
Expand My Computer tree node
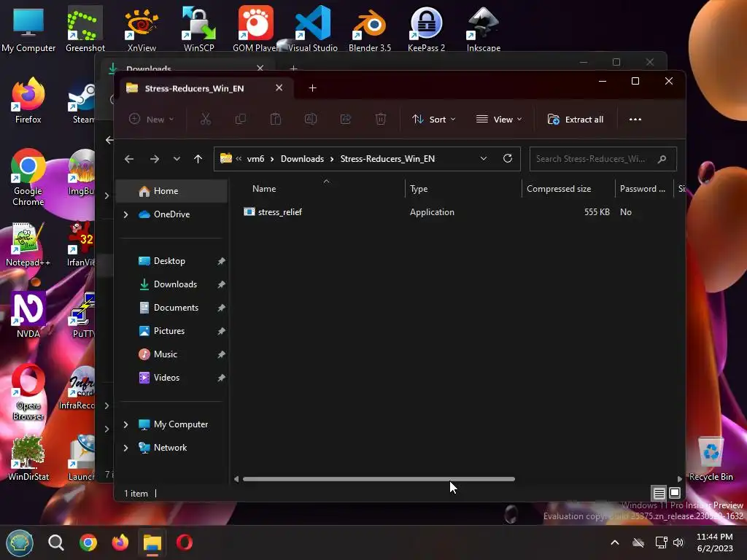click(125, 424)
